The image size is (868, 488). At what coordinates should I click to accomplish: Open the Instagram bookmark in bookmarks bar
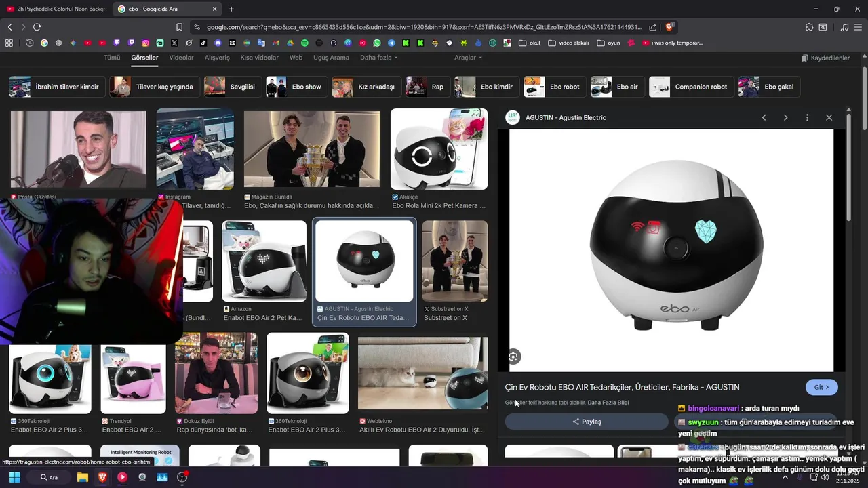145,43
